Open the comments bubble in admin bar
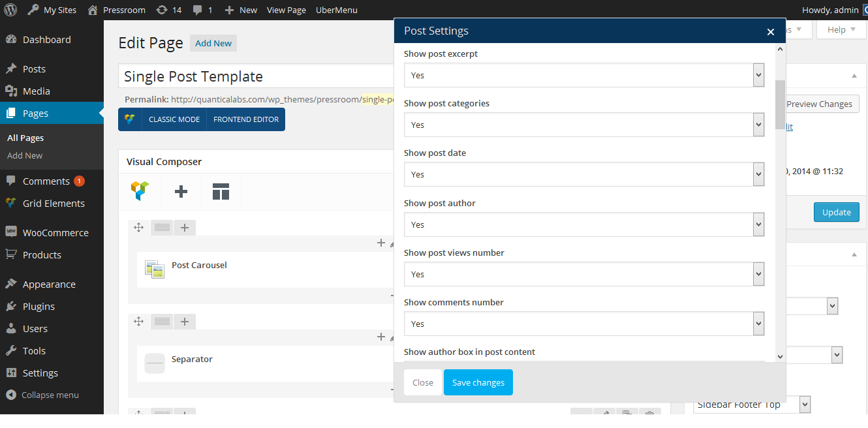868x428 pixels. pyautogui.click(x=202, y=10)
